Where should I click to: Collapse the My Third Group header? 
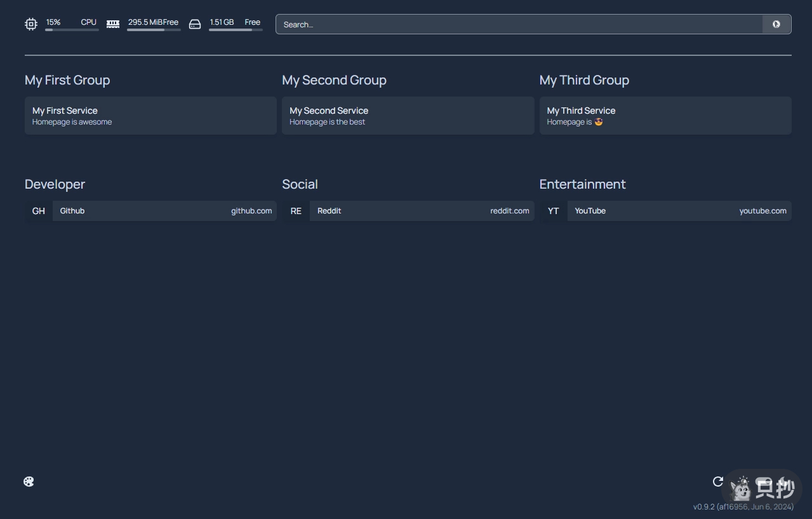(584, 80)
